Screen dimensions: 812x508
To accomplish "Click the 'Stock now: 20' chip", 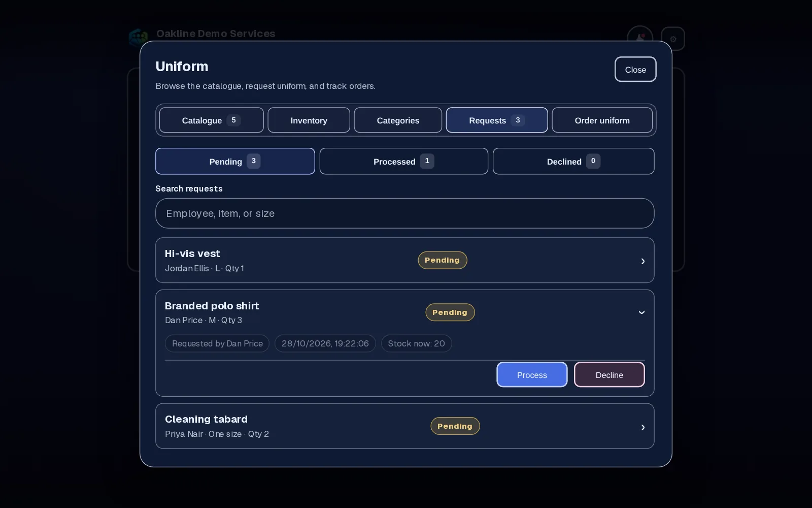I will click(x=416, y=343).
